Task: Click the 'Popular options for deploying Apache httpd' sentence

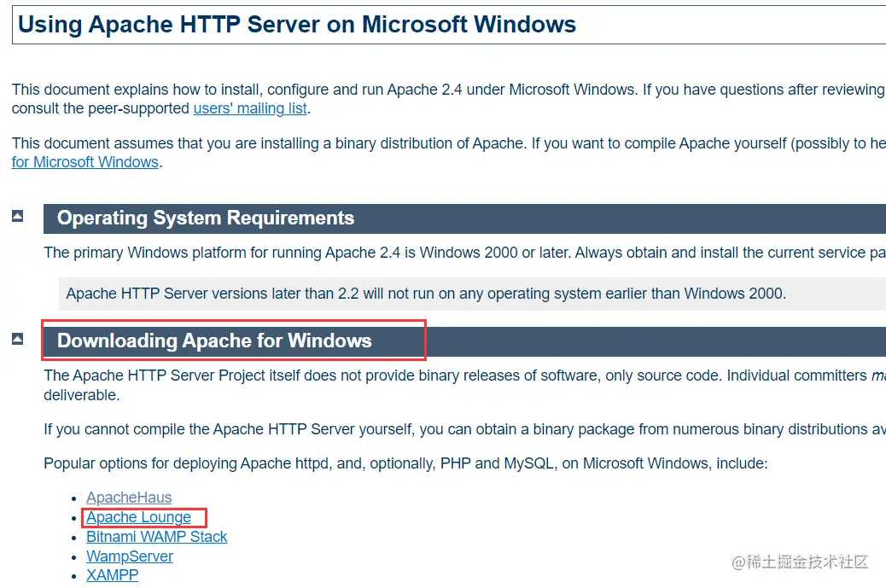Action: point(405,463)
